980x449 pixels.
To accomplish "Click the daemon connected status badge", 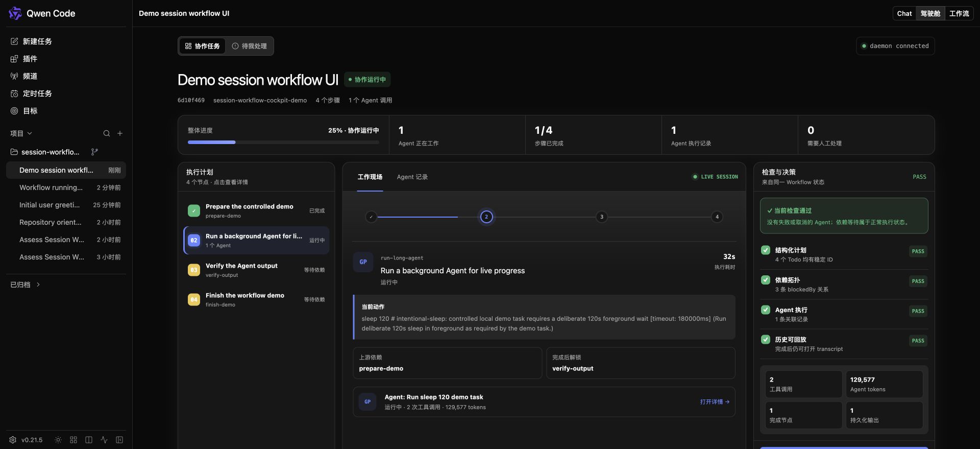I will (895, 46).
